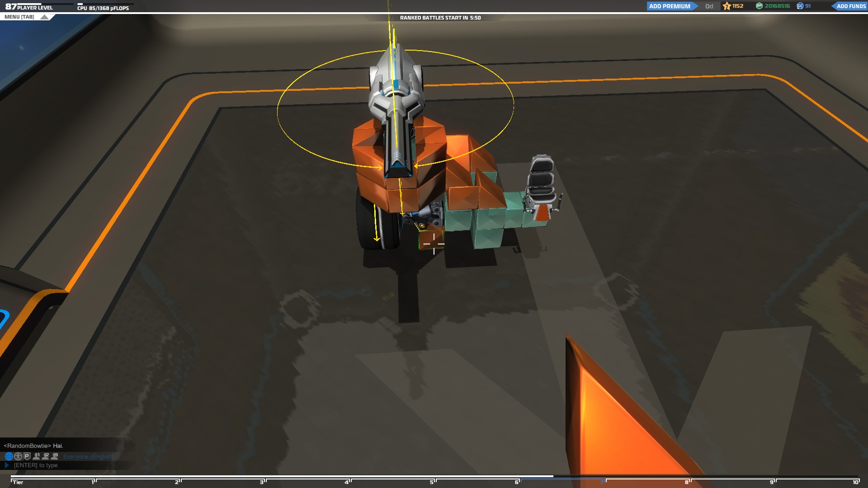Select the global chat globe icon
This screenshot has width=868, height=488.
pyautogui.click(x=9, y=456)
